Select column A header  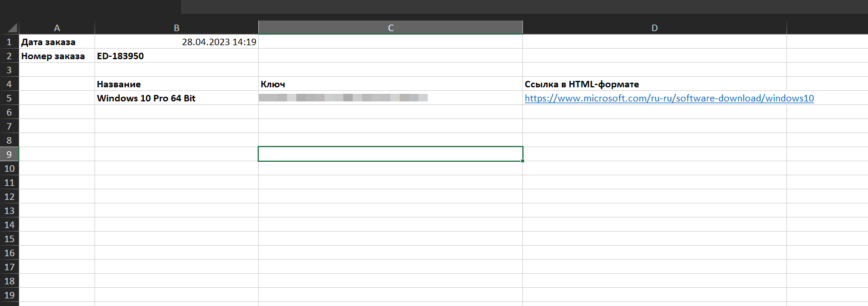57,28
